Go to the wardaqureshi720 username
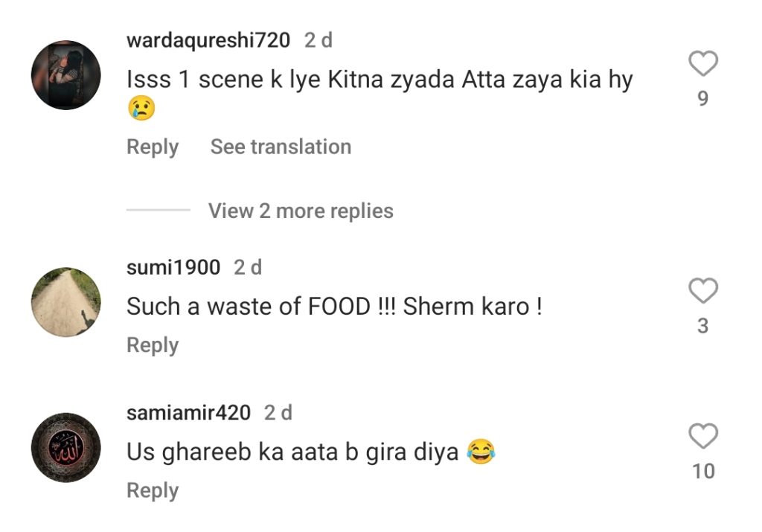This screenshot has width=762, height=532. click(x=208, y=40)
